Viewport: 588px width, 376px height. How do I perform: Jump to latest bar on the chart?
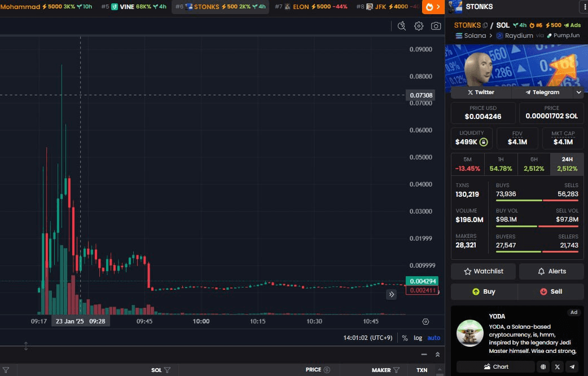coord(392,294)
